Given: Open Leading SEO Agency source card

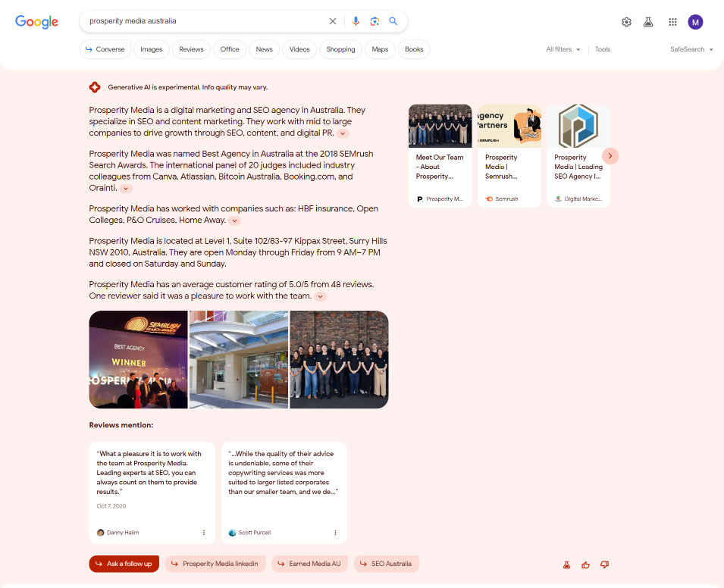Looking at the screenshot, I should point(578,155).
